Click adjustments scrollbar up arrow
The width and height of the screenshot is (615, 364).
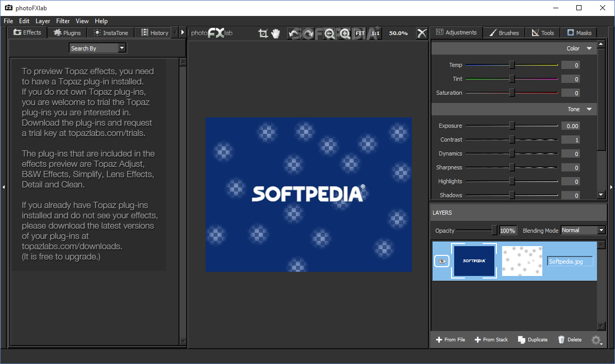(601, 44)
